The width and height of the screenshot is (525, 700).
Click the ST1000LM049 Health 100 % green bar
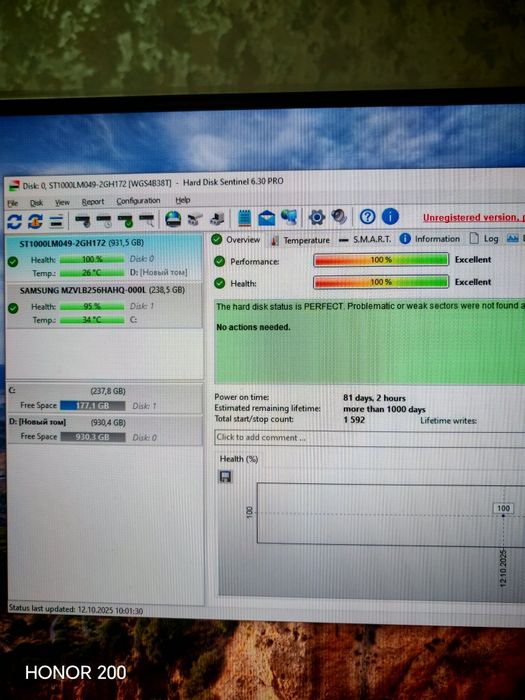tap(92, 259)
